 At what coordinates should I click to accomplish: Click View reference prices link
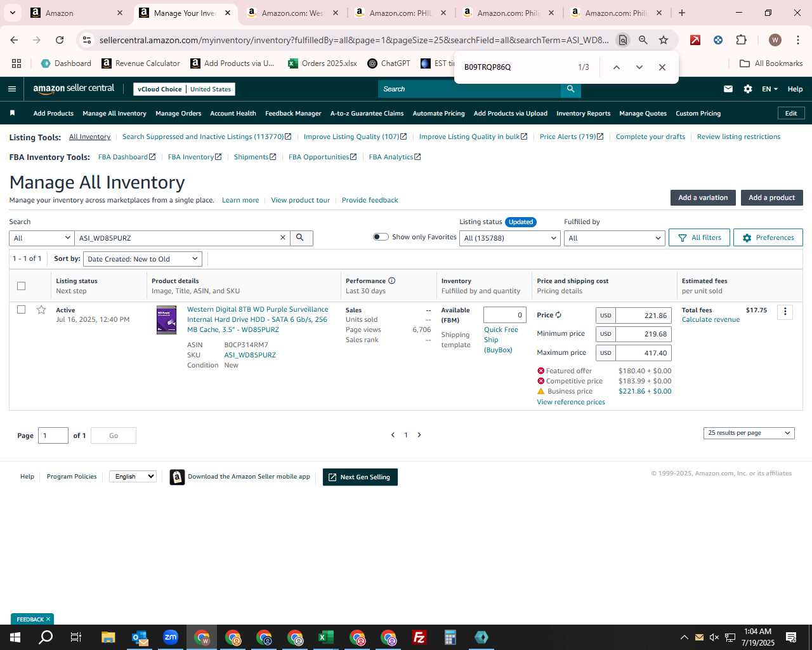point(571,402)
